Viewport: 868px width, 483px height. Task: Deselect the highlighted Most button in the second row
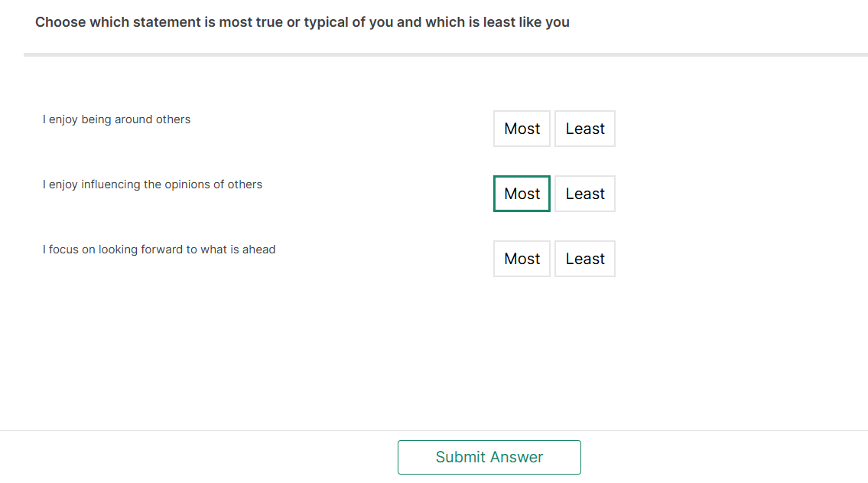click(x=522, y=194)
